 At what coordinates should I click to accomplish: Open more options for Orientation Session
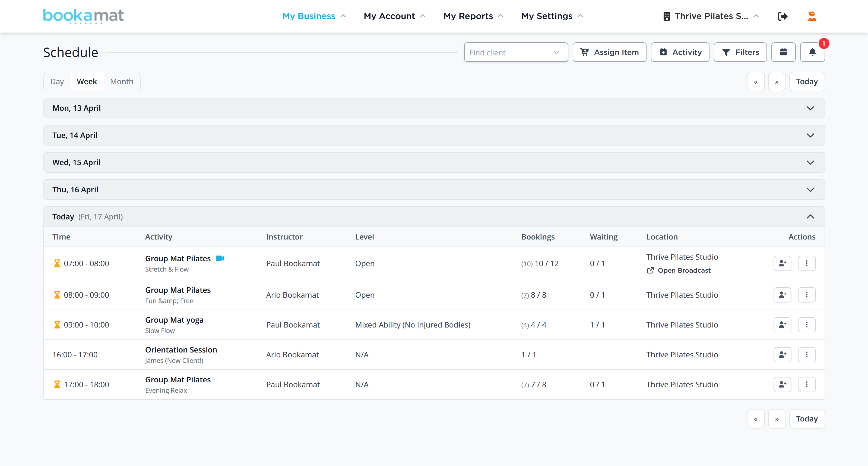pyautogui.click(x=807, y=355)
